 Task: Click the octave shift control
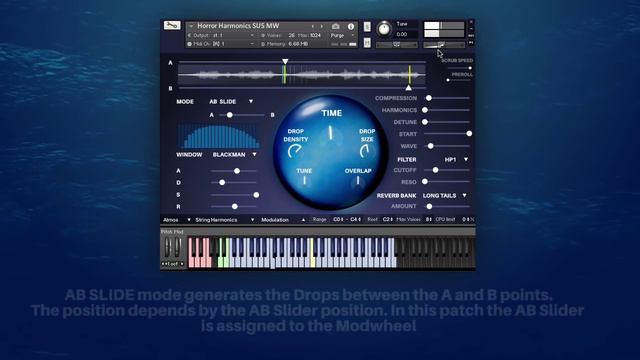coord(173,264)
